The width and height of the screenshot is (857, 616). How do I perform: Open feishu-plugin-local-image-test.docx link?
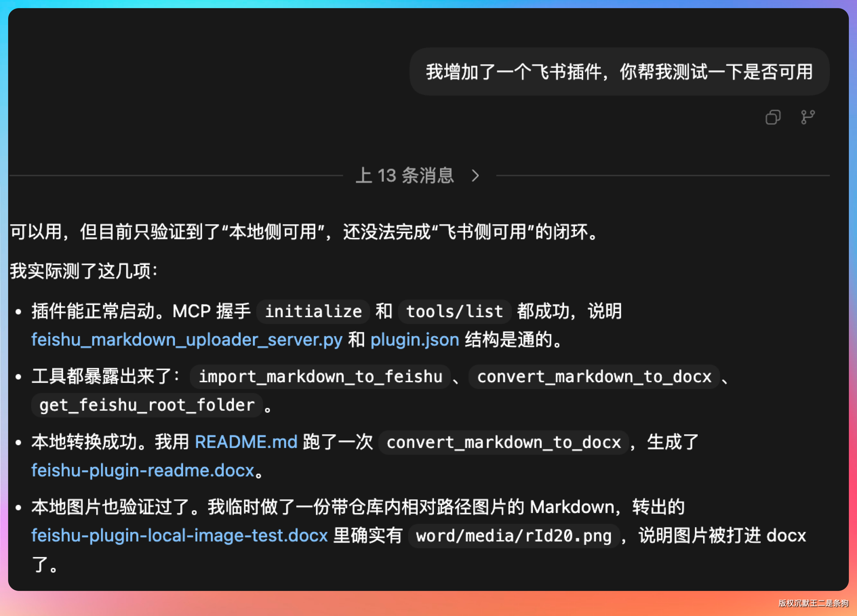[x=179, y=536]
